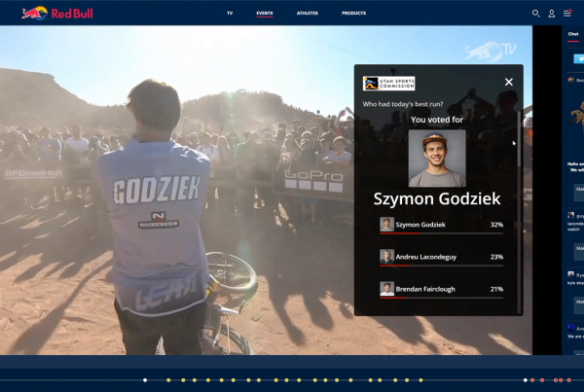This screenshot has width=584, height=392.
Task: Click the large Szymon Godziek portrait
Action: coord(437,159)
